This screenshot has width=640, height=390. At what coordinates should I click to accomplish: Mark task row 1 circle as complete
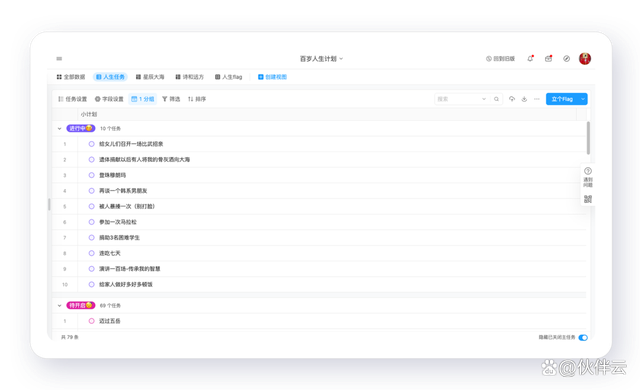coord(91,144)
